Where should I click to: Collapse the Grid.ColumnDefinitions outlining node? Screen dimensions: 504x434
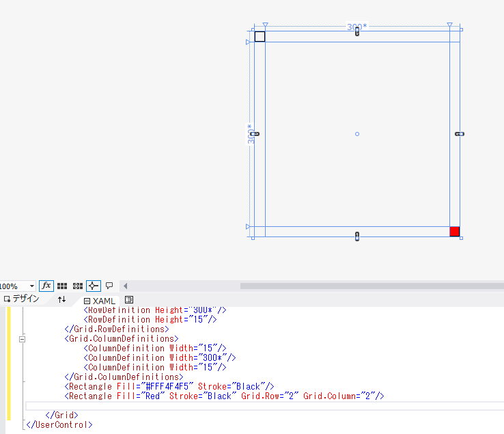pyautogui.click(x=22, y=339)
